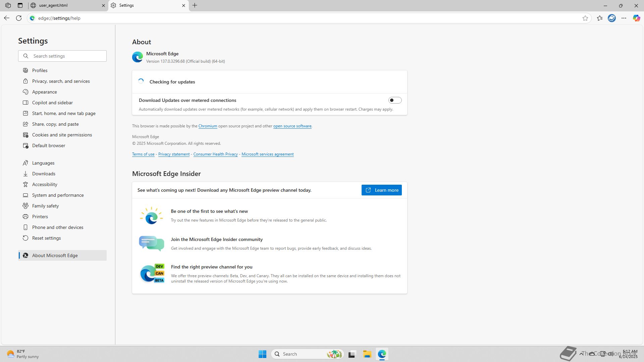Open the Privacy statement link
This screenshot has height=362, width=644.
pos(174,154)
